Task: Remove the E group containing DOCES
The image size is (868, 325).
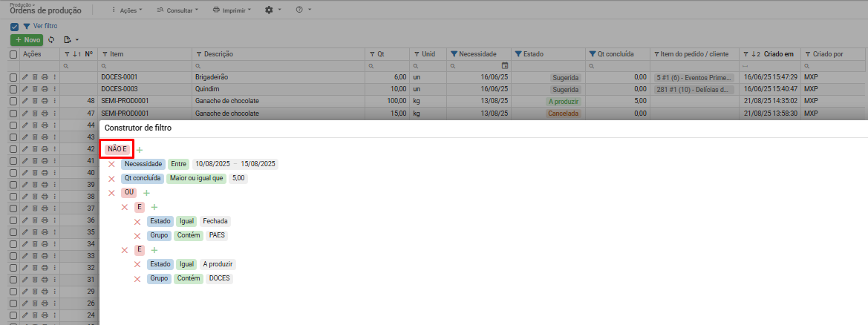Action: pos(125,250)
